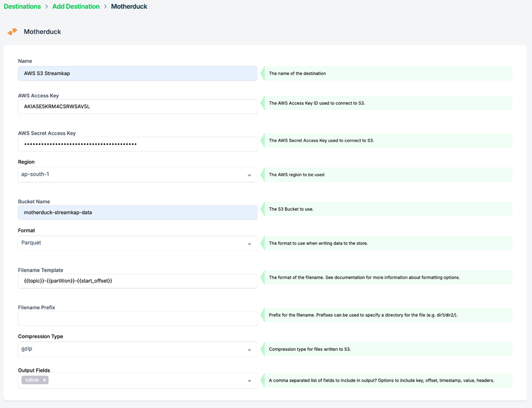Viewport: 532px width, 408px height.
Task: Focus the AWS Access Key input
Action: [138, 106]
